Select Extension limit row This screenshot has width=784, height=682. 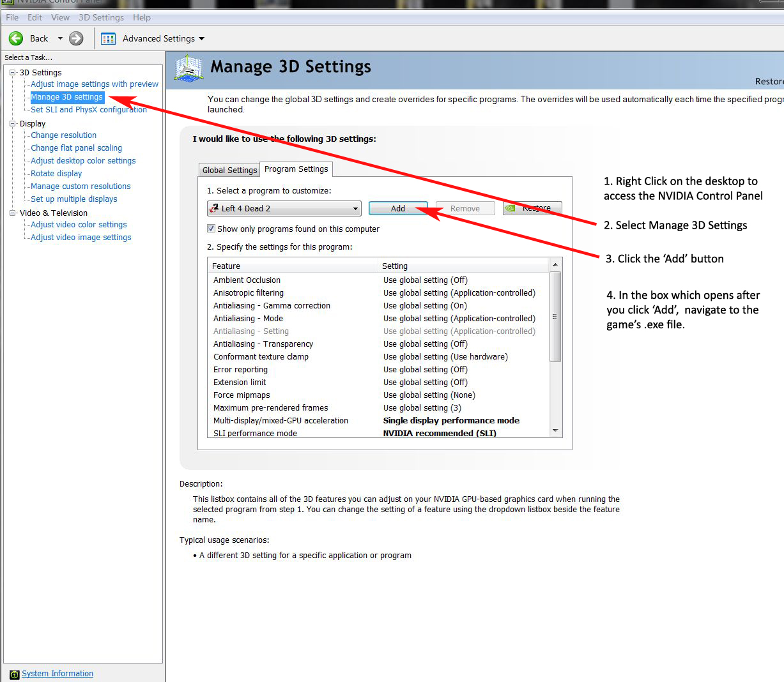(x=378, y=382)
